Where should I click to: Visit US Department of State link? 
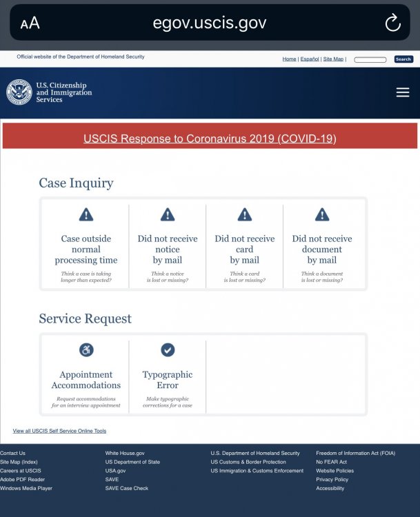(x=132, y=462)
